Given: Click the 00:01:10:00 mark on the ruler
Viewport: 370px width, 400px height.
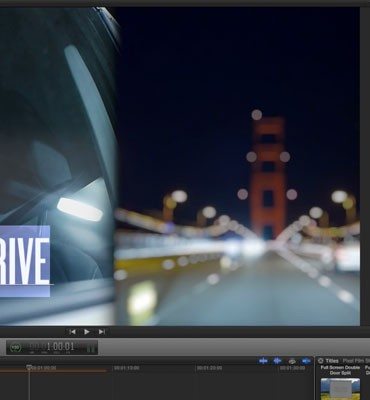Looking at the screenshot, I should tap(127, 368).
